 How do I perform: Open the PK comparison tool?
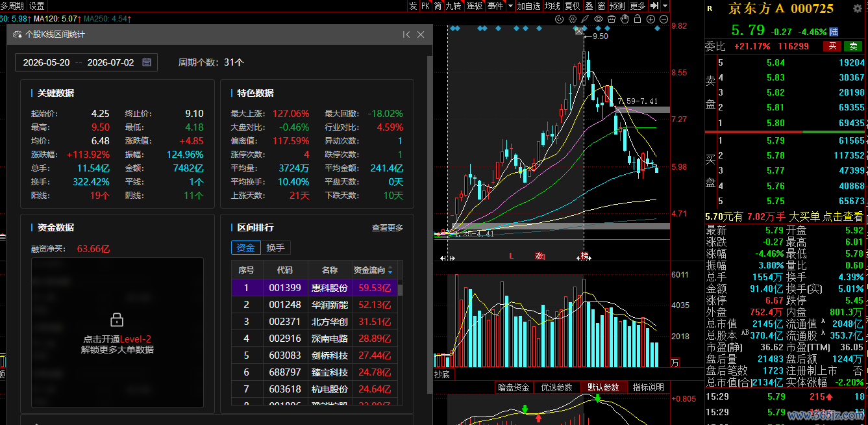pos(425,6)
